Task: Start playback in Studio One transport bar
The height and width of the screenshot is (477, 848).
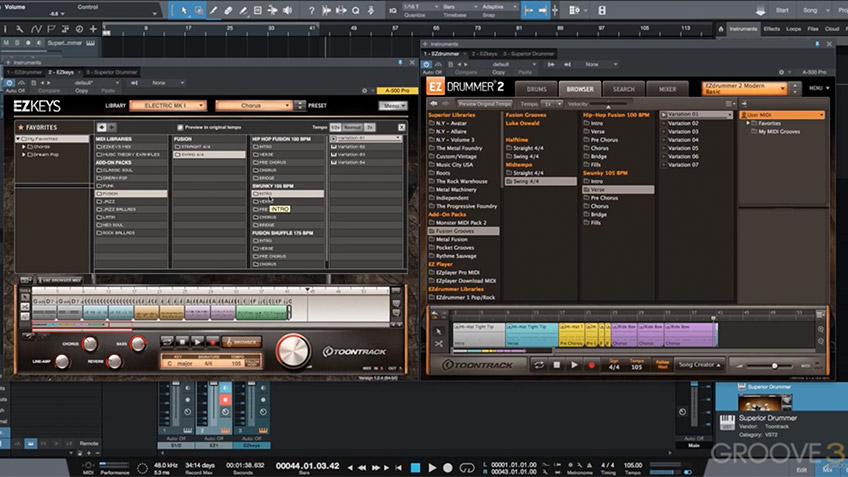Action: point(432,468)
